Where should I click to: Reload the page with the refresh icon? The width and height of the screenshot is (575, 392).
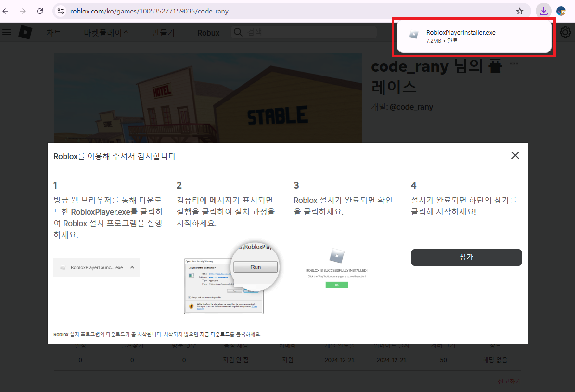[40, 11]
